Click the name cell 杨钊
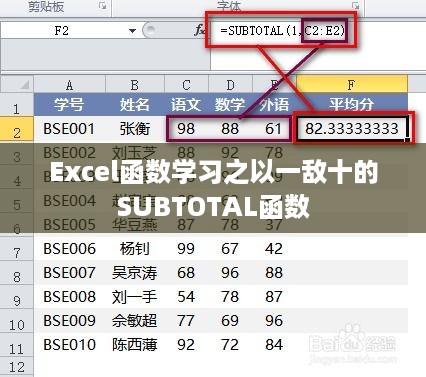 point(134,249)
